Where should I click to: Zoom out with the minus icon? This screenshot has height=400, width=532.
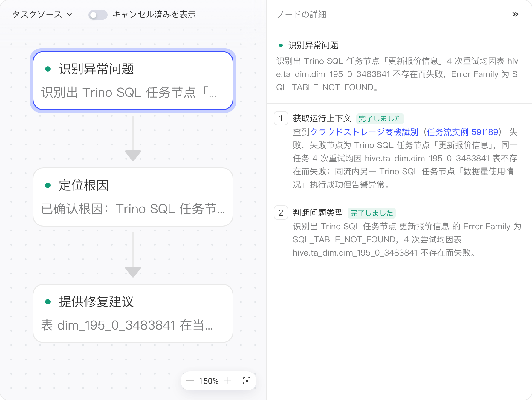[x=190, y=381]
